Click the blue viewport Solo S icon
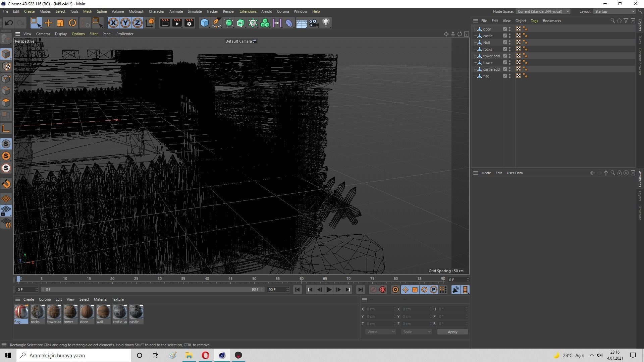Screen dimensions: 644x362 [6, 144]
